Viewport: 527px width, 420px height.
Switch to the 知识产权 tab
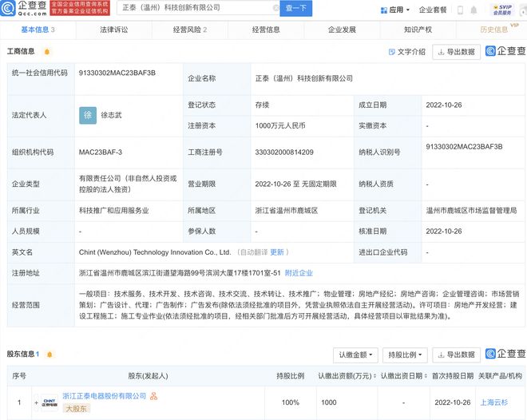tap(418, 30)
